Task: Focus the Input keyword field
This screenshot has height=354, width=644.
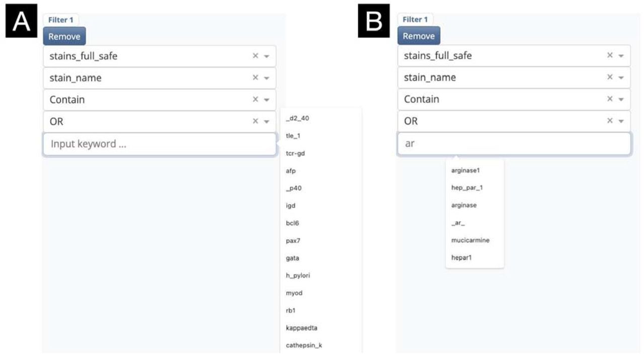Action: tap(159, 144)
